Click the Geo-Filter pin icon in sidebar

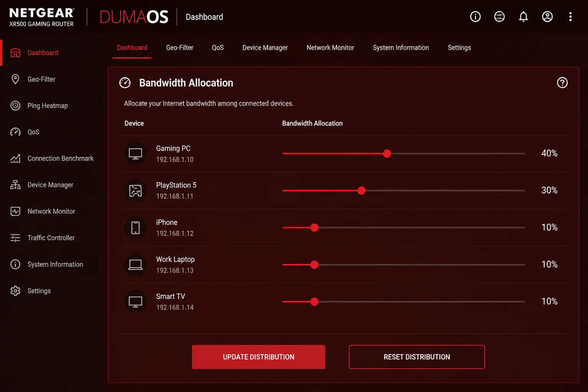(15, 79)
